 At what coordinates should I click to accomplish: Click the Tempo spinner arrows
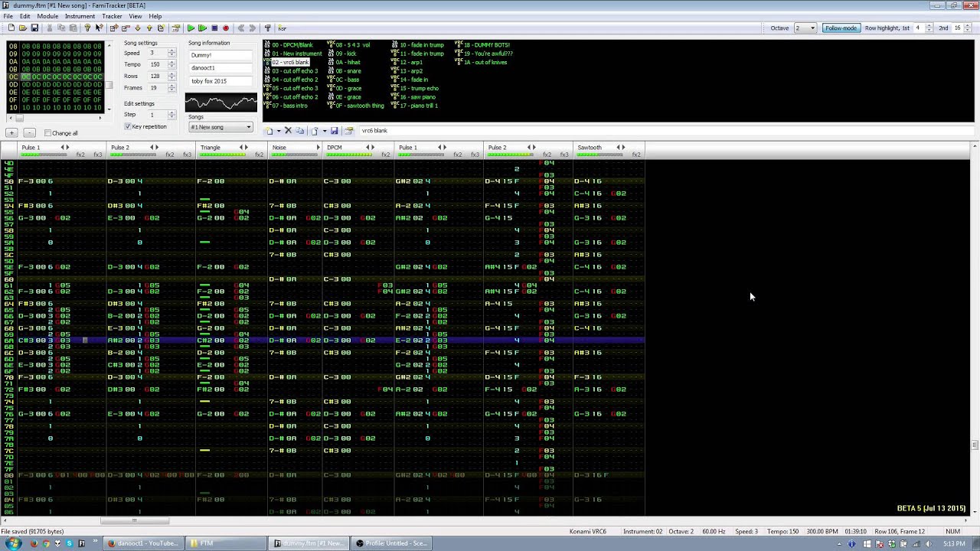pyautogui.click(x=171, y=64)
